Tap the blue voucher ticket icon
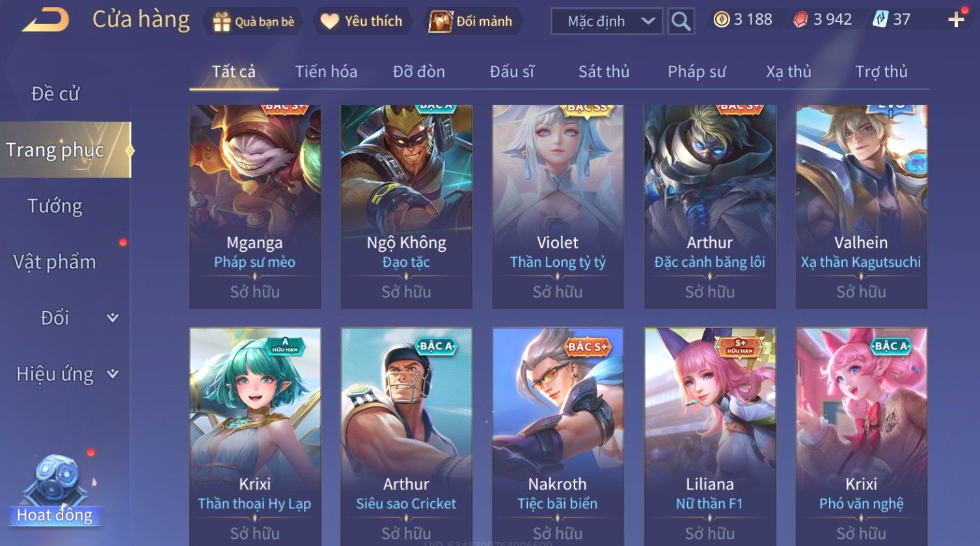Viewport: 980px width, 546px height. (x=880, y=20)
